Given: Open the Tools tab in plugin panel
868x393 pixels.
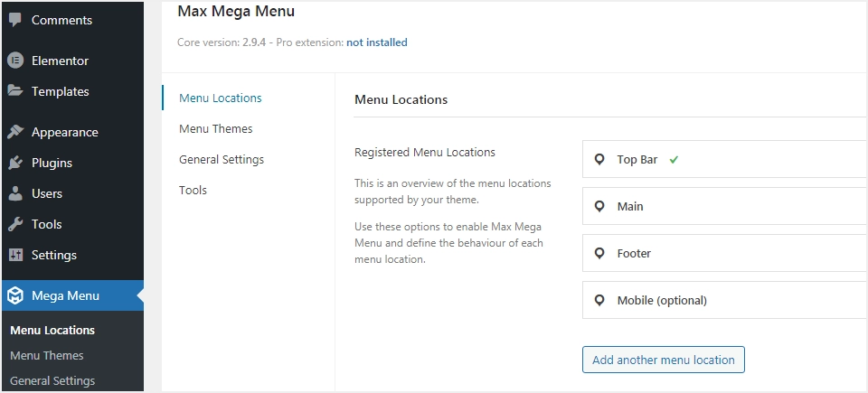Looking at the screenshot, I should point(193,190).
